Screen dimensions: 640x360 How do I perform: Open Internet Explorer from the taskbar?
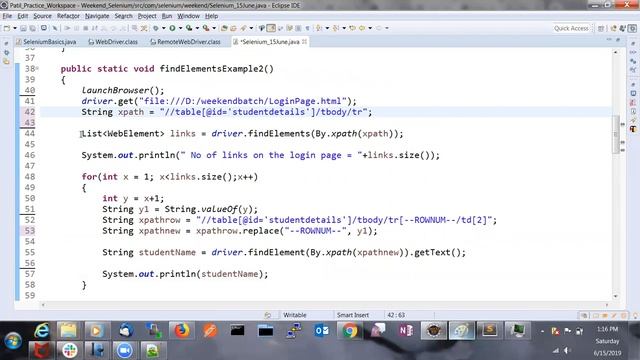(x=42, y=331)
